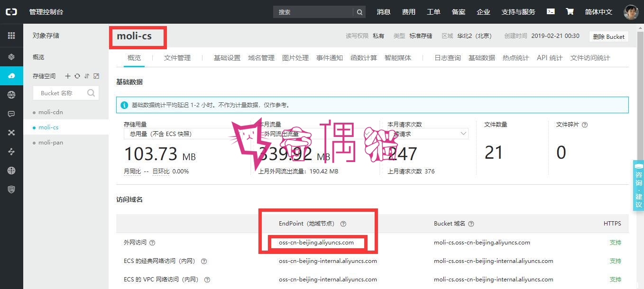Open 管理控制台 in the top bar

click(x=46, y=12)
